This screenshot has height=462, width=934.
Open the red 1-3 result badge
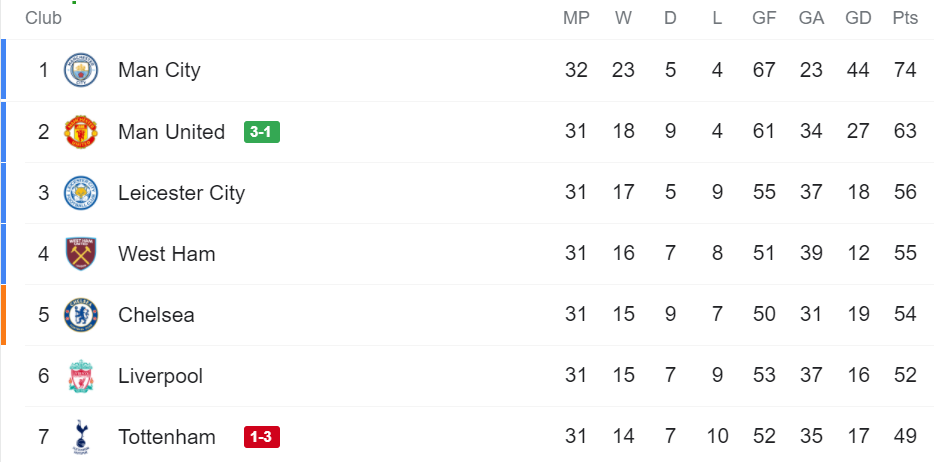pos(261,437)
